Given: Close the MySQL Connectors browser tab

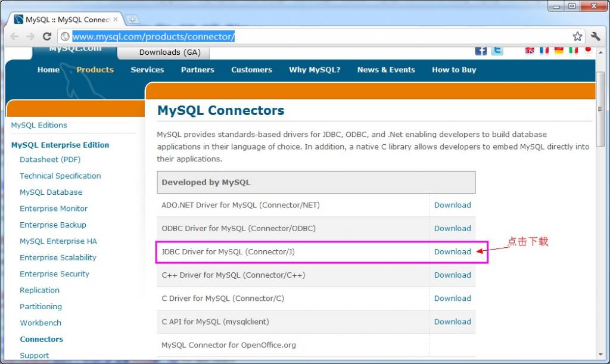Looking at the screenshot, I should pos(116,19).
